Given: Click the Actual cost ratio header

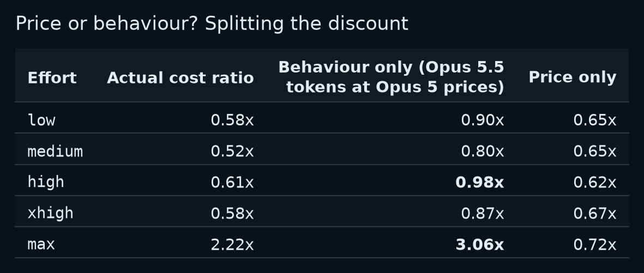Looking at the screenshot, I should 180,77.
